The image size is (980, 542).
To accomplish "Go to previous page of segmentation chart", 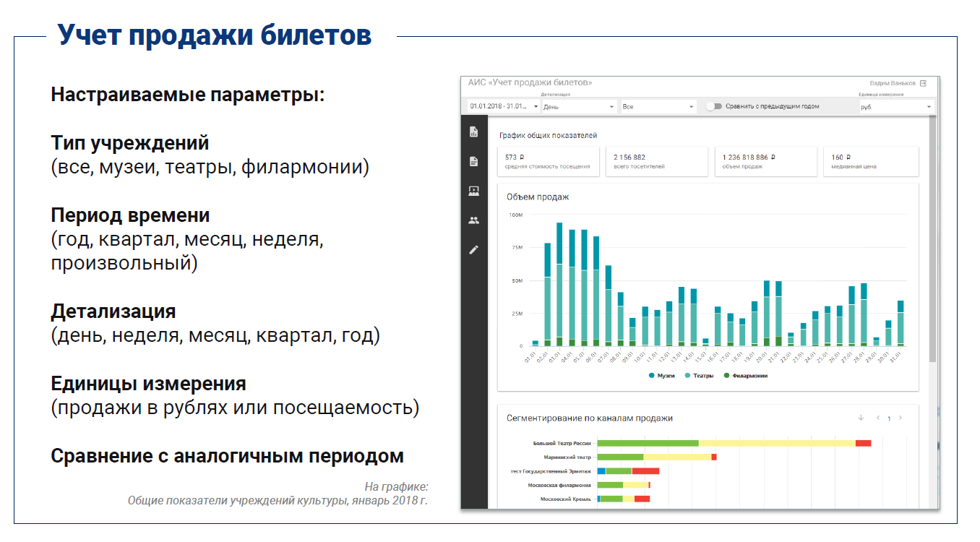I will 878,418.
